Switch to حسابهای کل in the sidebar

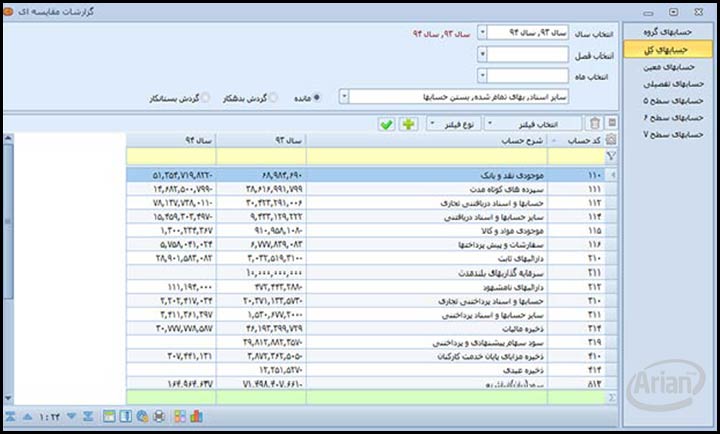(x=668, y=50)
